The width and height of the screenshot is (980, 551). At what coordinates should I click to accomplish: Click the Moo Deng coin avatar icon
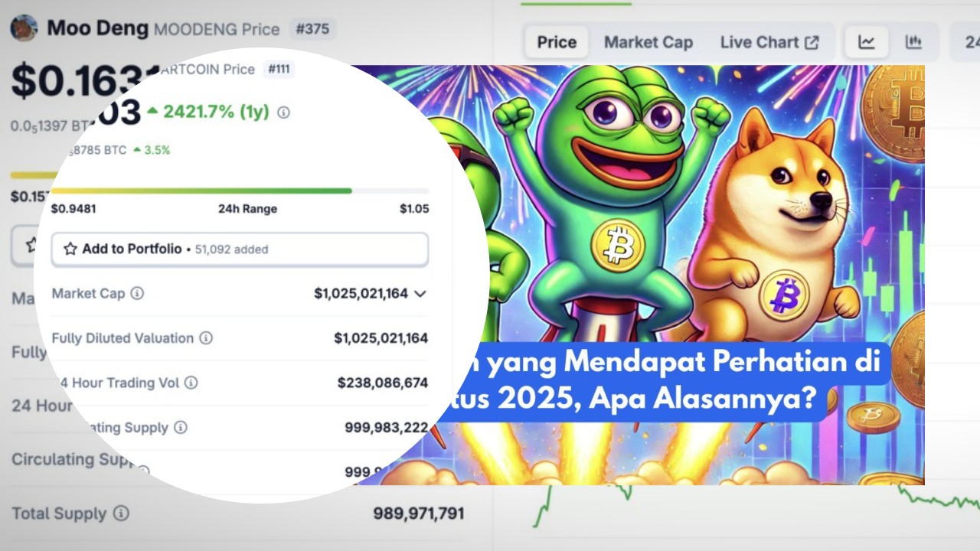24,28
